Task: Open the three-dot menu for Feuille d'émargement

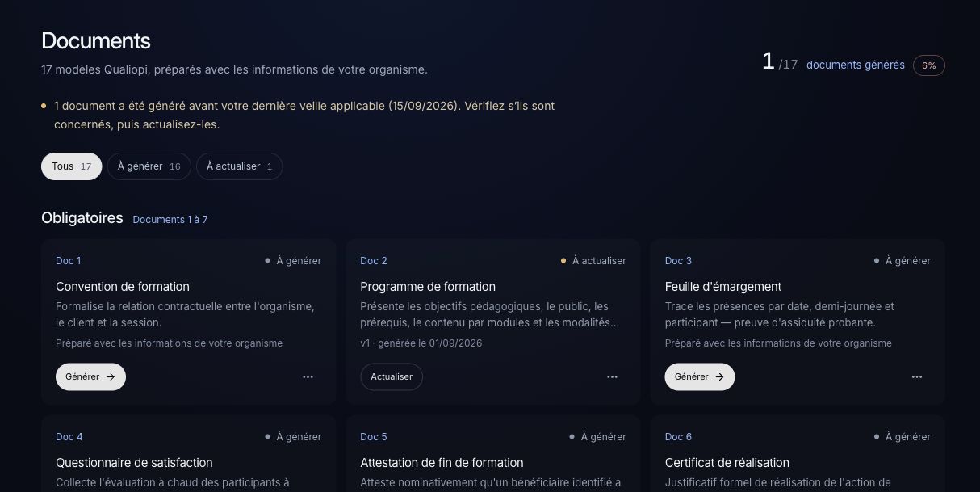Action: [917, 377]
